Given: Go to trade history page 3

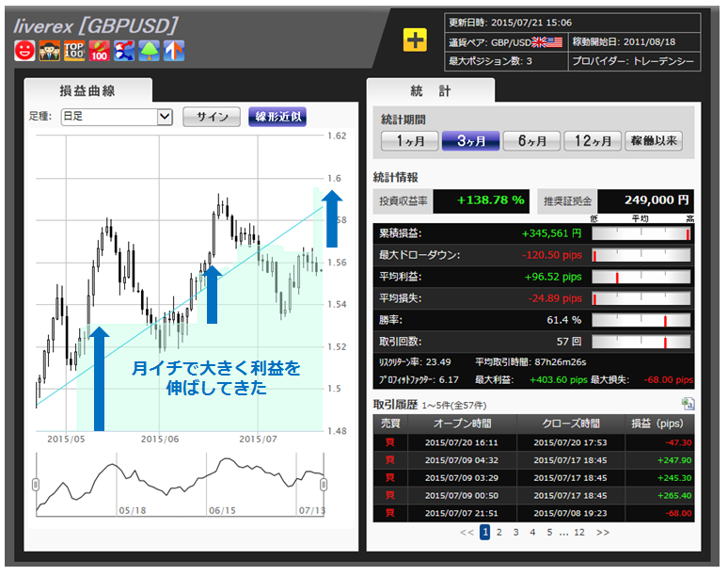Looking at the screenshot, I should pyautogui.click(x=515, y=533).
